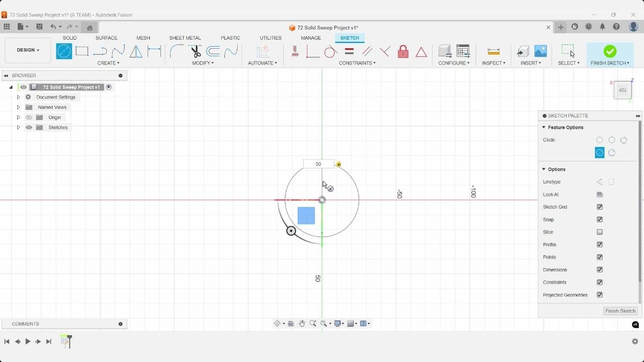Open the Modify dropdown menu
The image size is (644, 362).
[203, 63]
